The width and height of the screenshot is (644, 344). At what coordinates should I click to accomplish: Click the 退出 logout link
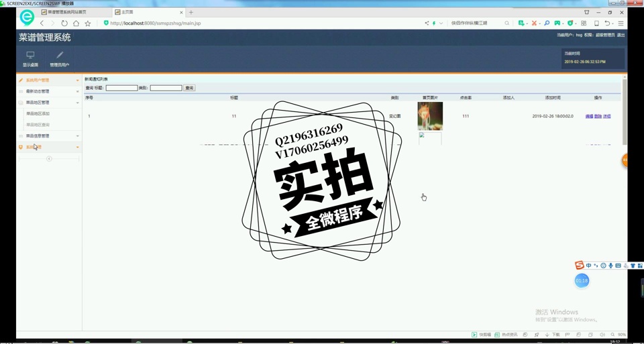tap(621, 35)
